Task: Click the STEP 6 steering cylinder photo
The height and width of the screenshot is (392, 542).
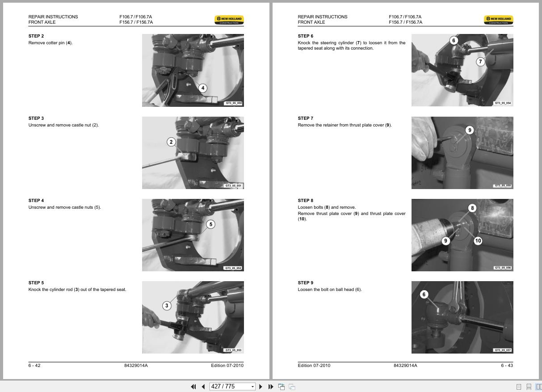Action: [x=462, y=70]
